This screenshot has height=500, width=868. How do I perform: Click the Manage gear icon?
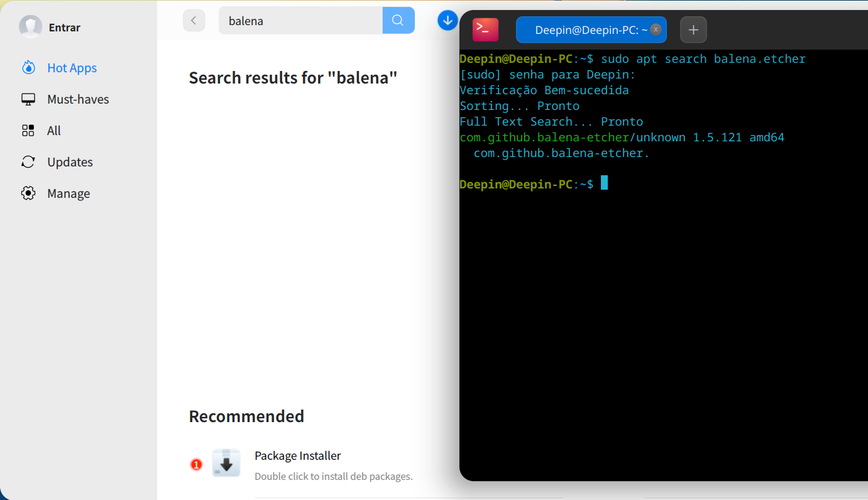[x=28, y=193]
